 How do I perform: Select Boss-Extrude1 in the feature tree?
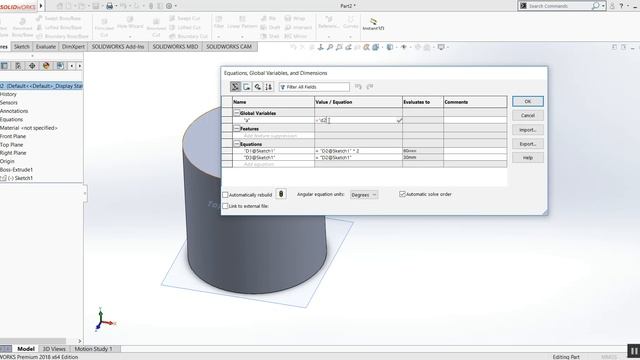pos(16,170)
